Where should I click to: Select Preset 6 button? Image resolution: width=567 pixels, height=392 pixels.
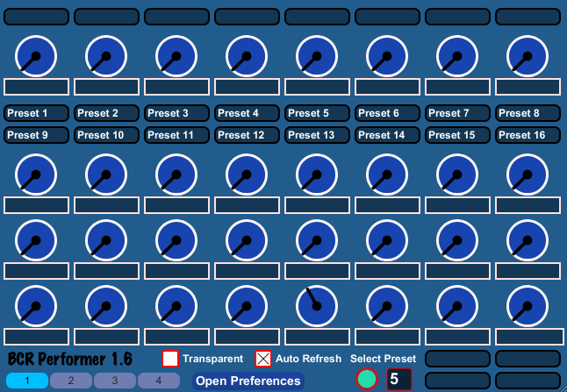tap(387, 113)
